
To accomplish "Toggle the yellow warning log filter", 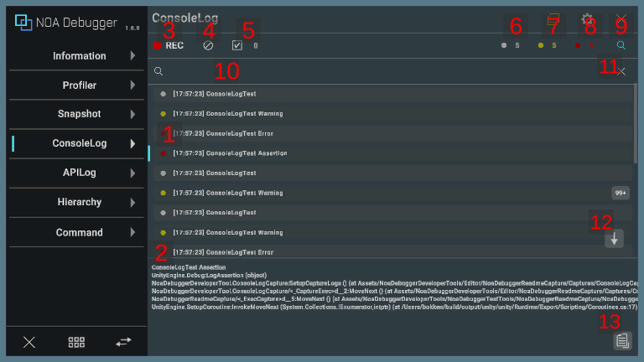I will pyautogui.click(x=548, y=45).
